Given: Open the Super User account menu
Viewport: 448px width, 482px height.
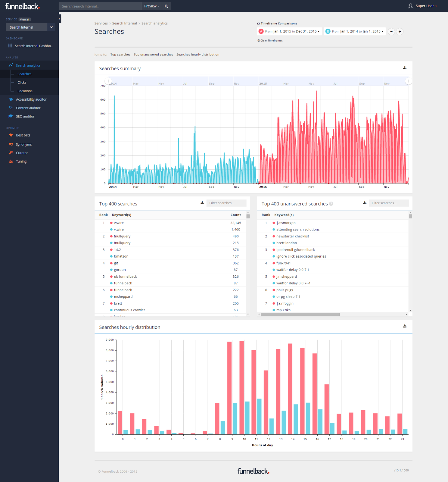Looking at the screenshot, I should 426,6.
